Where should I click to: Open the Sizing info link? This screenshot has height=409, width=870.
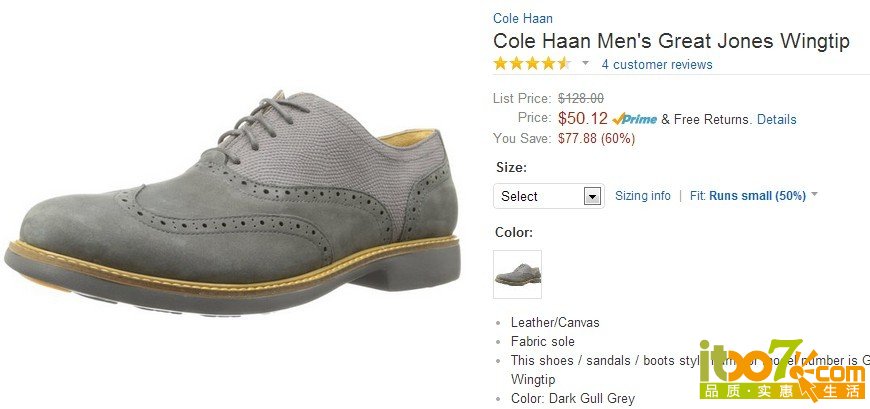(643, 196)
